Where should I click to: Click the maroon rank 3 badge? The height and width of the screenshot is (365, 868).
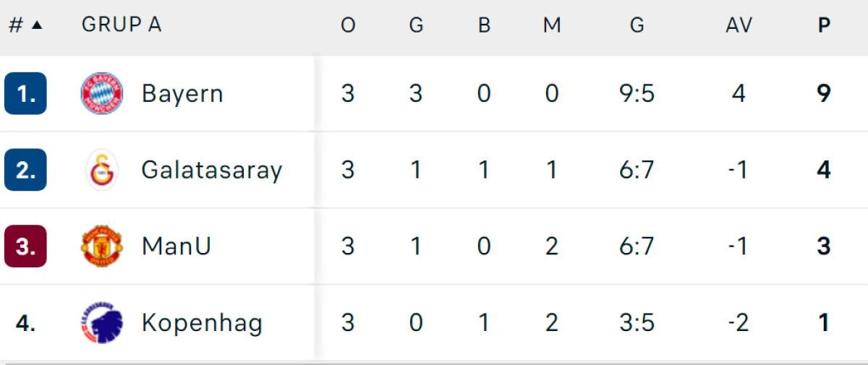click(25, 246)
